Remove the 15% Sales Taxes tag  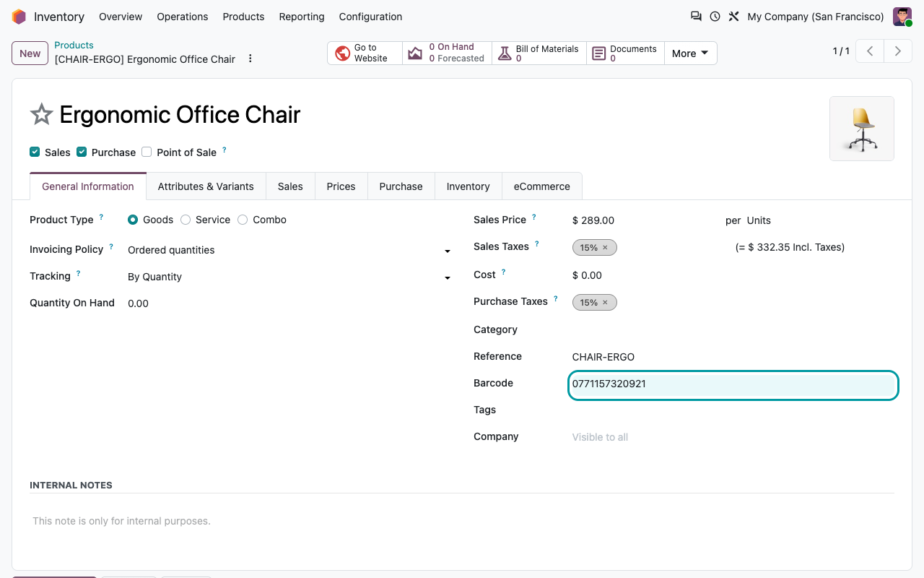(x=605, y=248)
